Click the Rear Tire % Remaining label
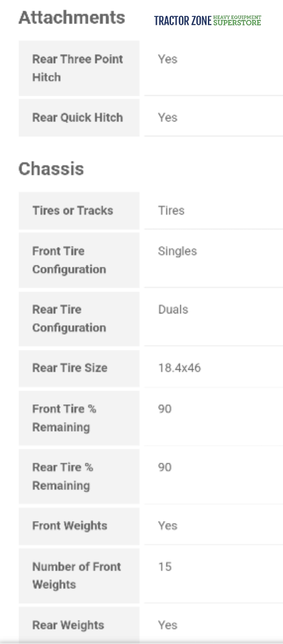Image resolution: width=283 pixels, height=644 pixels. click(63, 476)
